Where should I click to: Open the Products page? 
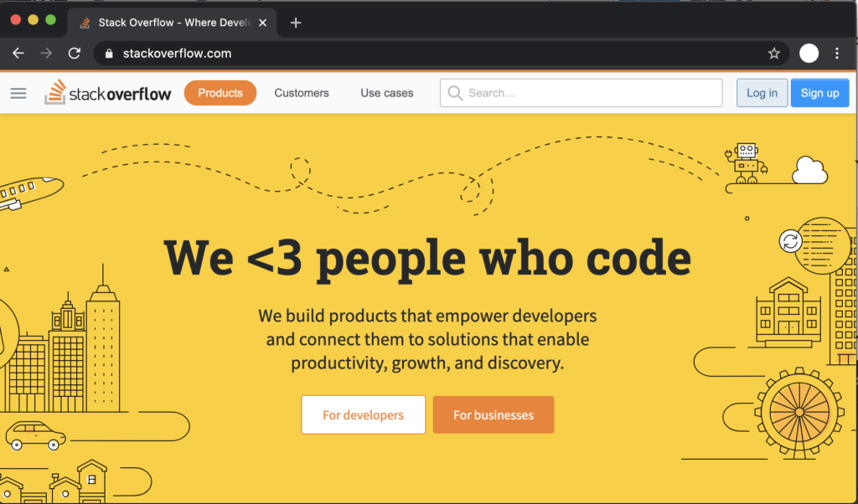[x=220, y=93]
